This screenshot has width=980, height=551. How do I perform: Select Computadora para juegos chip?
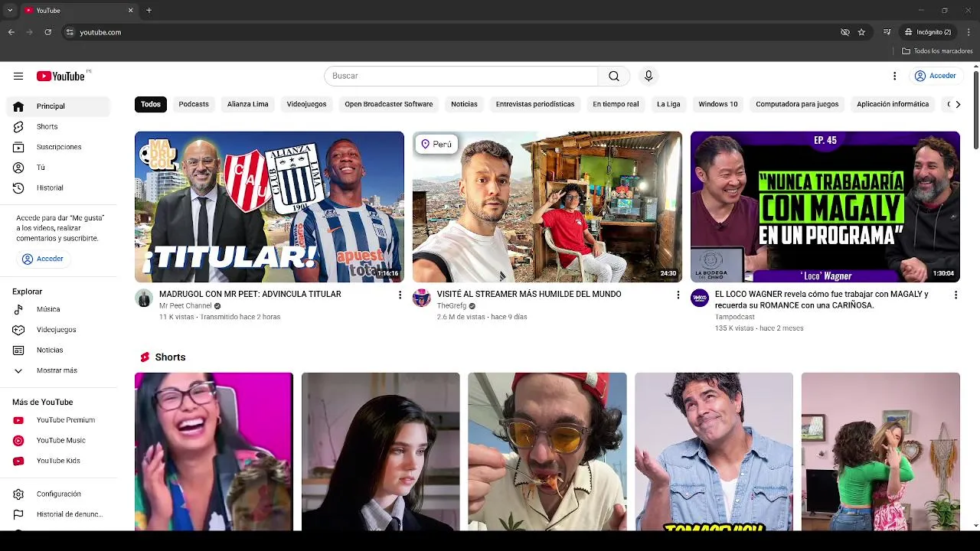click(x=797, y=104)
